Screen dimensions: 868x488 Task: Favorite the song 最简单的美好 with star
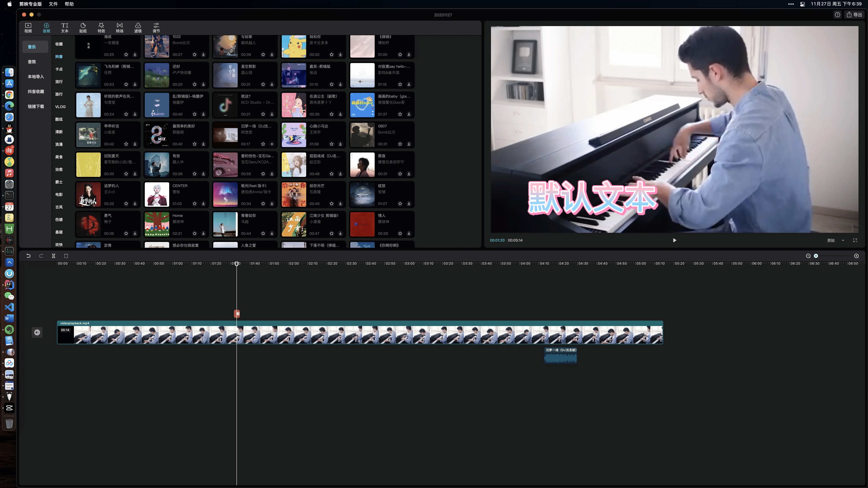[194, 144]
